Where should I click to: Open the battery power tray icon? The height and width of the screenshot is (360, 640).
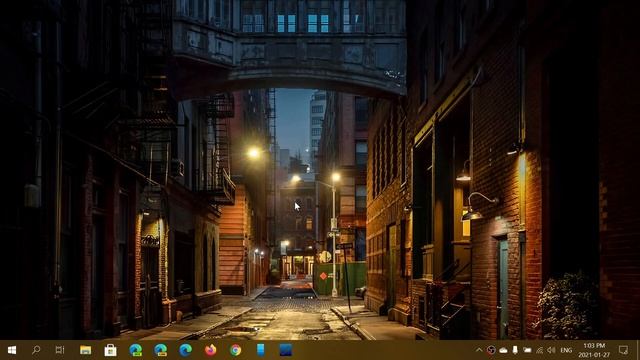click(527, 350)
